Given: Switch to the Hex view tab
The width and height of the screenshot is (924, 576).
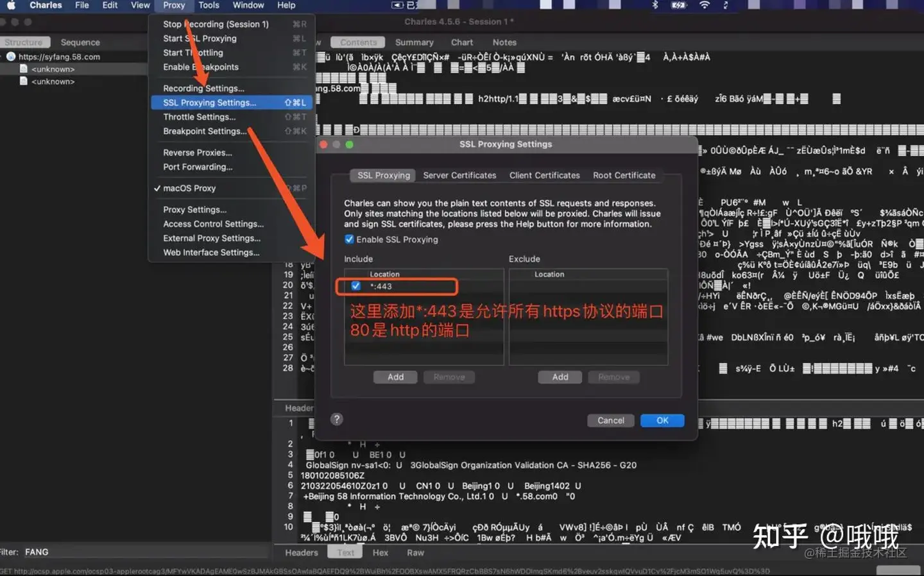Looking at the screenshot, I should point(381,553).
